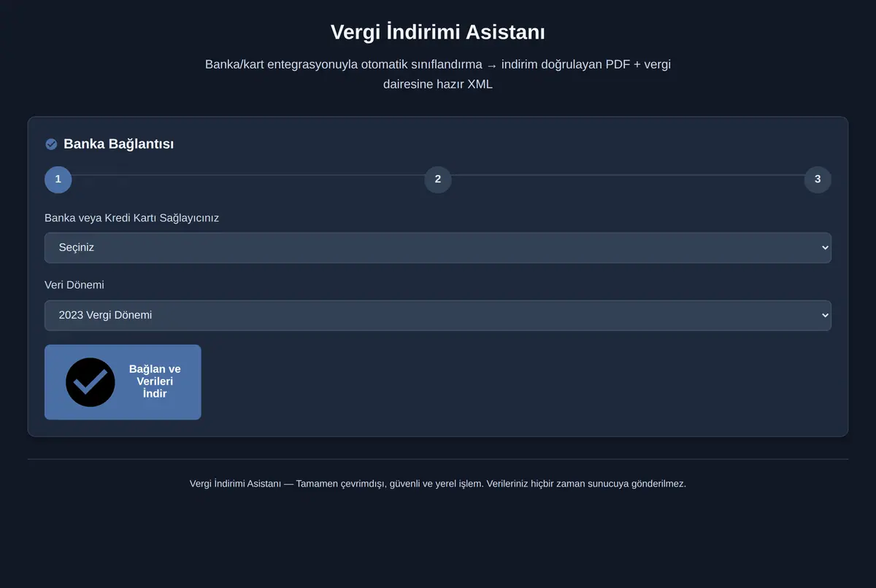The image size is (876, 588).
Task: Click the Vergi İndirimi Asistanı title
Action: click(x=438, y=33)
